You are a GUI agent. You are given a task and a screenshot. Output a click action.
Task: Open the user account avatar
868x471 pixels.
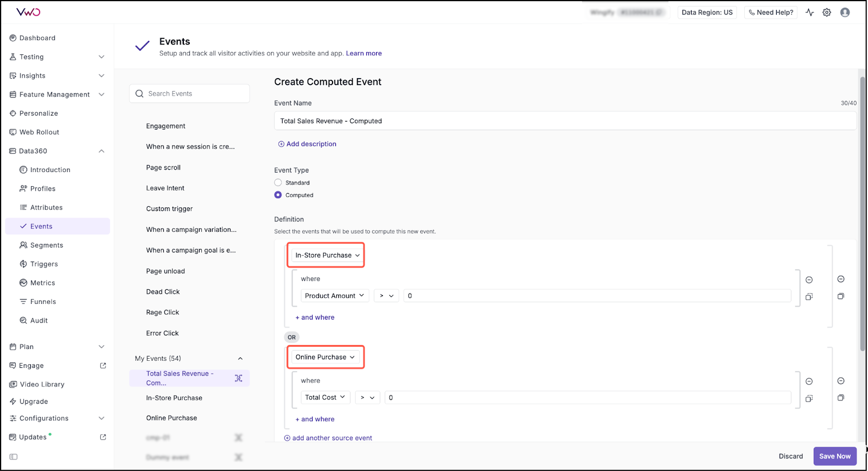click(845, 12)
